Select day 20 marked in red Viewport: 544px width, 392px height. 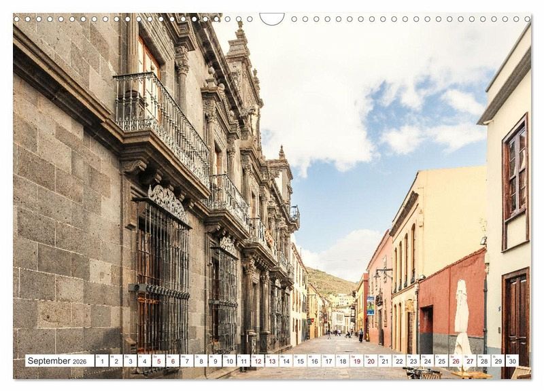click(371, 361)
